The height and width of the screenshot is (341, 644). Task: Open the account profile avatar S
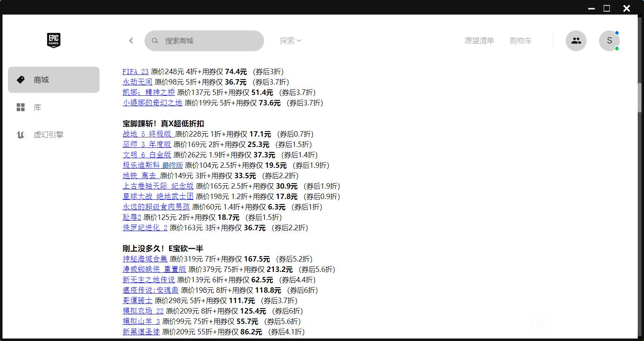609,41
